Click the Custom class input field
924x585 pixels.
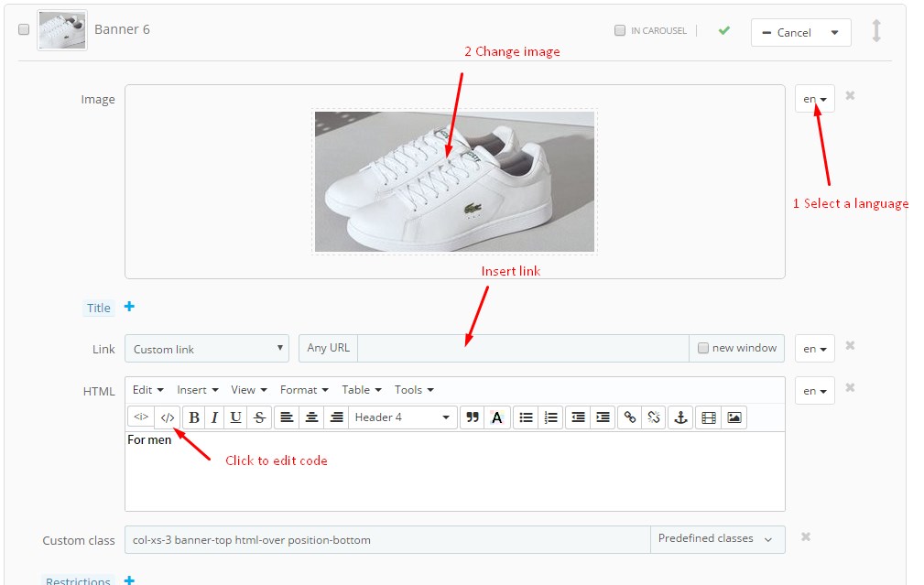387,539
